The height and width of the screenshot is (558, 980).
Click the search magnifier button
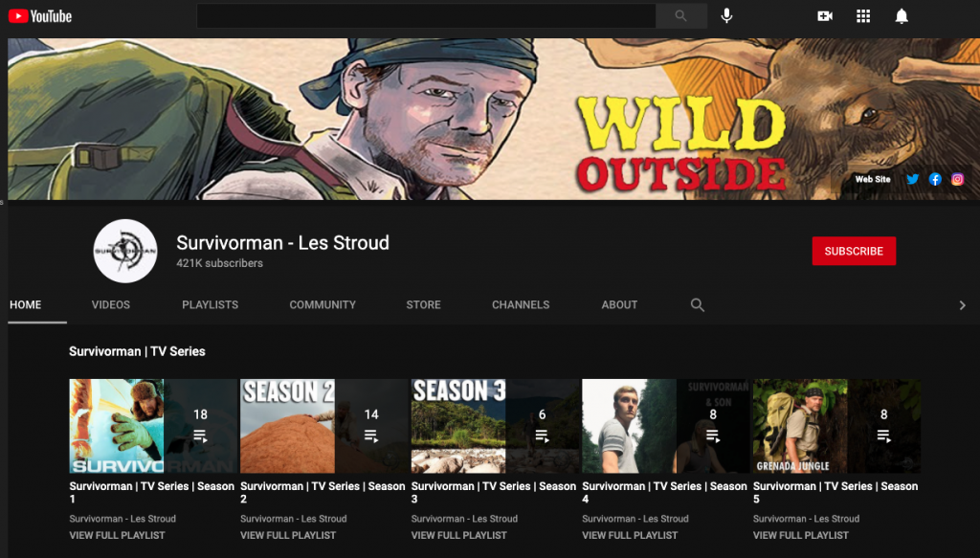[681, 16]
